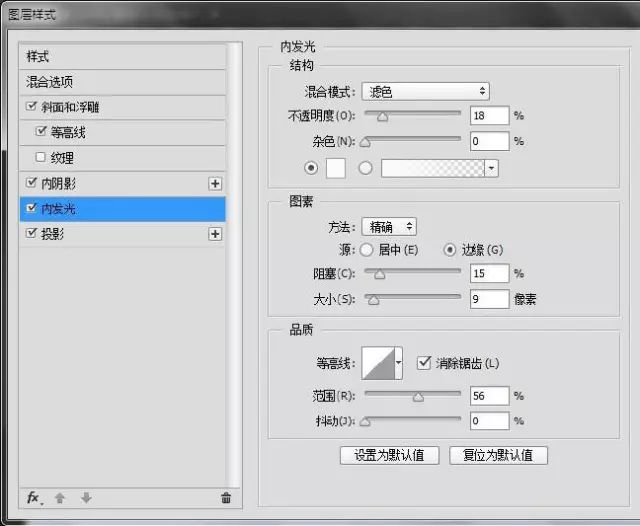
Task: Open the fx add-style menu icon
Action: click(x=34, y=498)
